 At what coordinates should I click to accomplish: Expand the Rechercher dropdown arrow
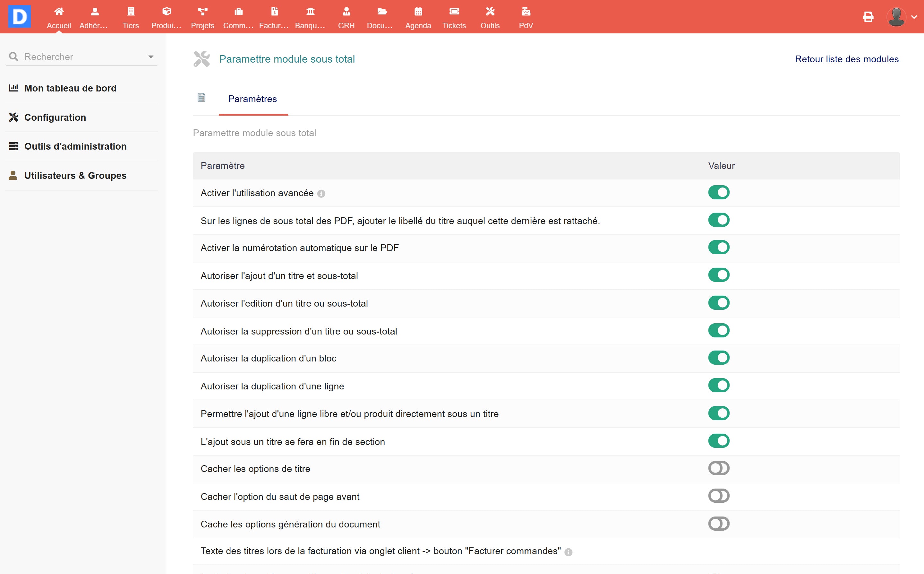(x=150, y=57)
